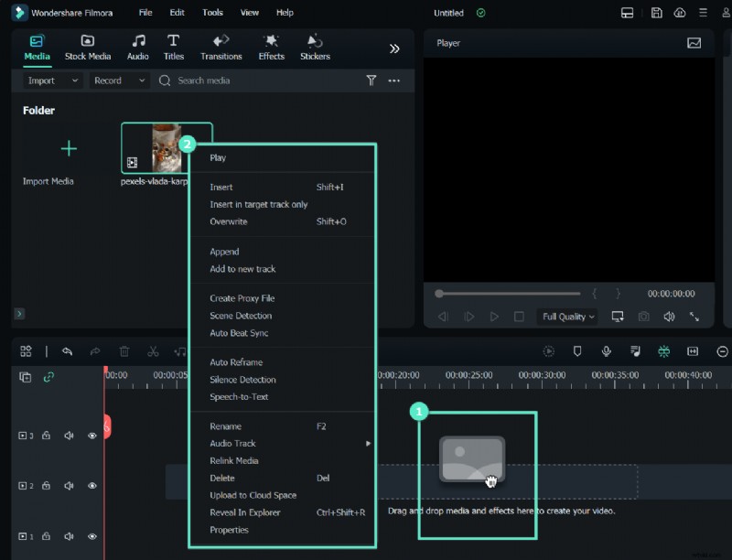The height and width of the screenshot is (560, 732).
Task: Take a snapshot with the camera icon
Action: pos(644,315)
